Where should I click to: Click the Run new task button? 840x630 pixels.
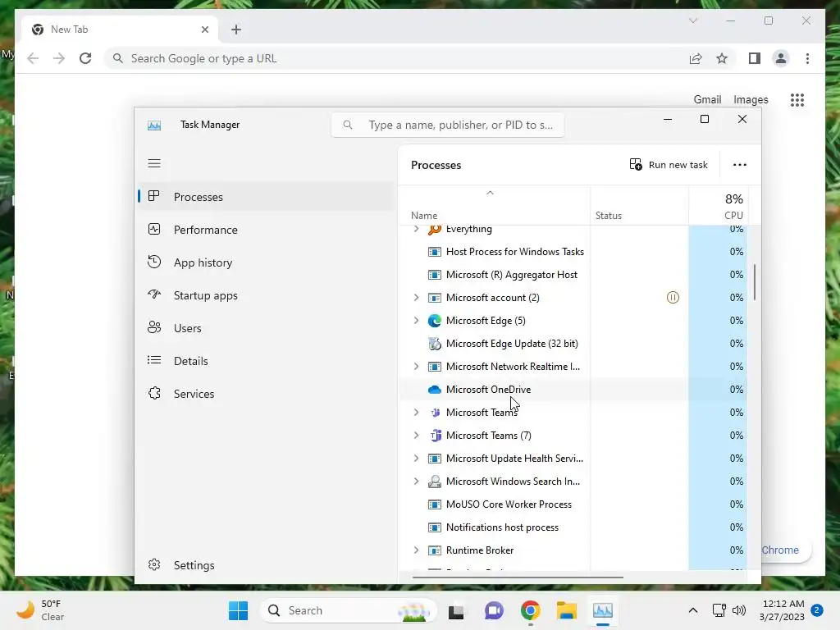(x=669, y=164)
